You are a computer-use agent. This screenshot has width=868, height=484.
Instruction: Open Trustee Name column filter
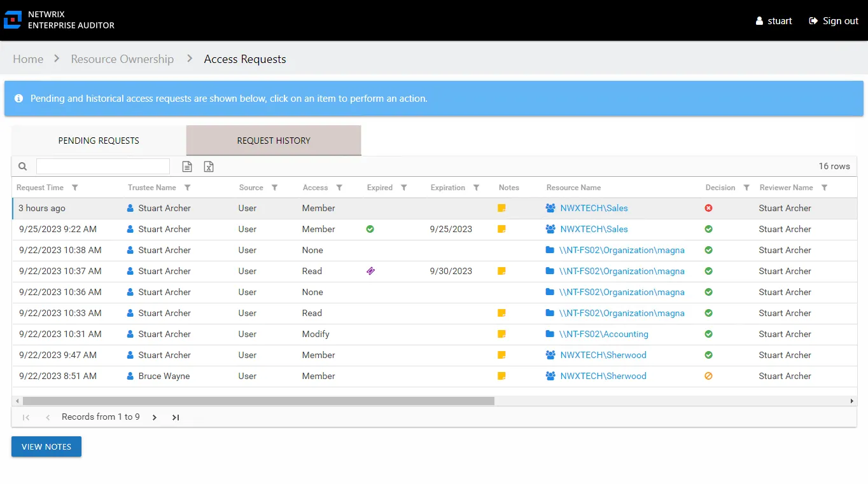tap(187, 188)
